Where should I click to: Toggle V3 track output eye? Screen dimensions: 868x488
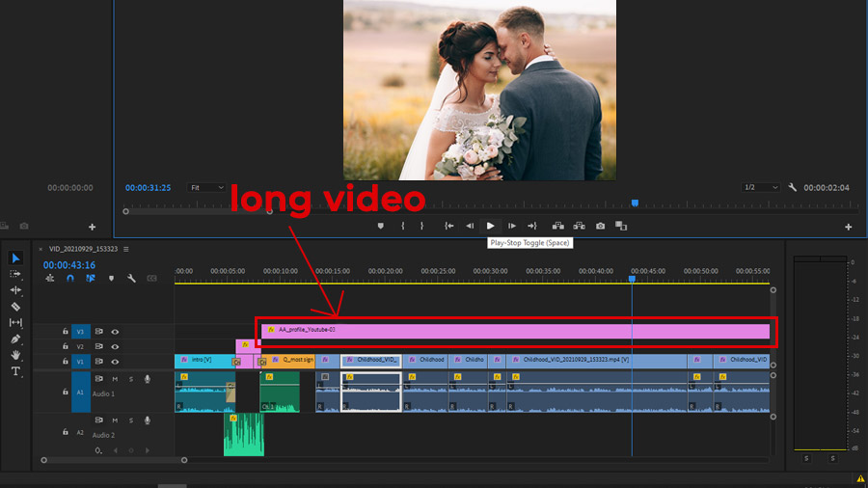click(115, 332)
